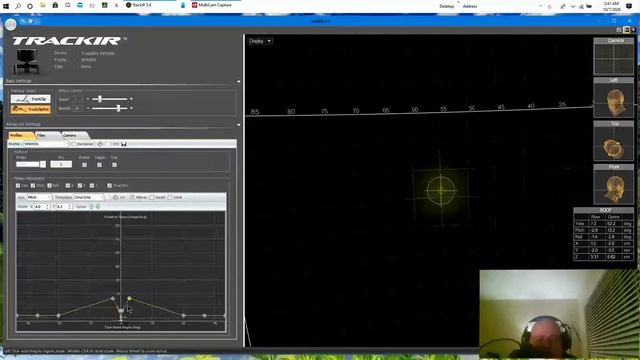Image resolution: width=640 pixels, height=360 pixels.
Task: Toggle the Mirror curve checkbox
Action: [132, 197]
